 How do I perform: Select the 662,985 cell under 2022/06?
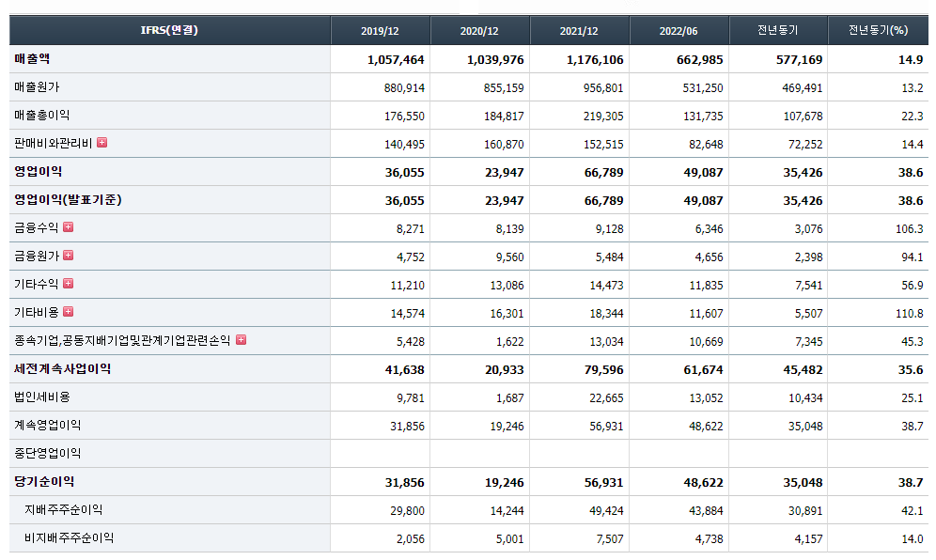pyautogui.click(x=699, y=60)
